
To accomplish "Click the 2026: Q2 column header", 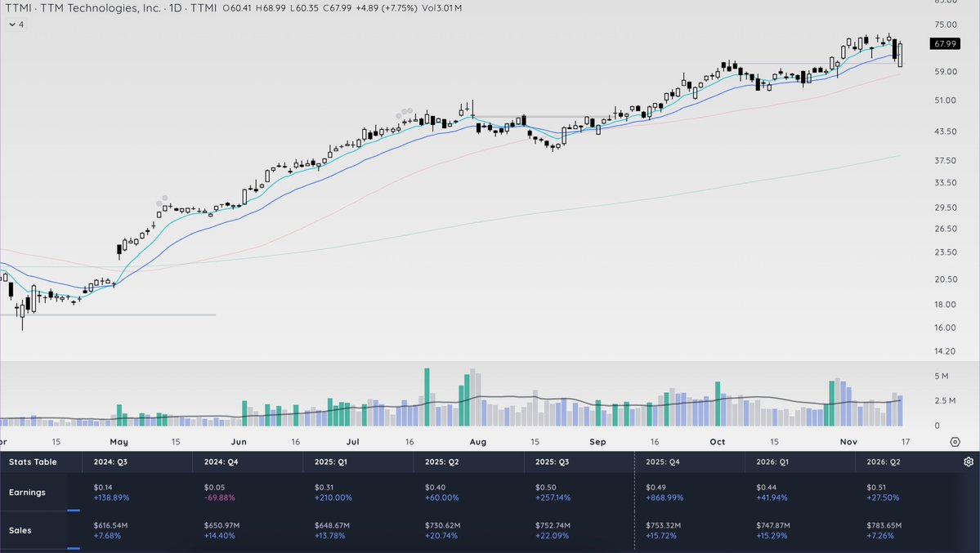I will coord(885,462).
